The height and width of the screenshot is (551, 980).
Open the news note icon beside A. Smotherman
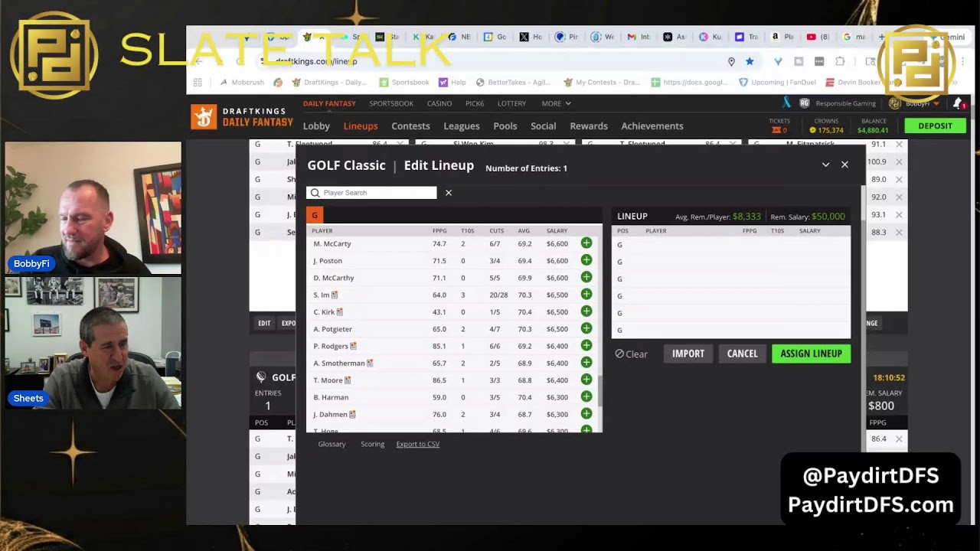(370, 364)
